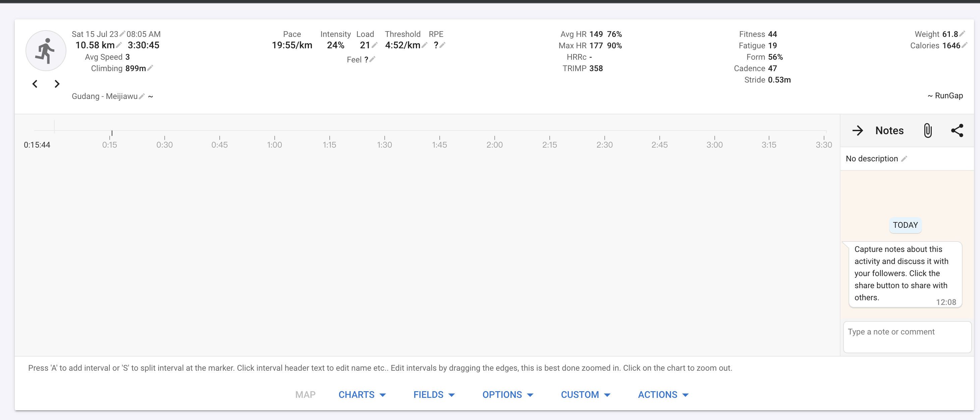Attach a file with paperclip icon
980x420 pixels.
pos(928,130)
